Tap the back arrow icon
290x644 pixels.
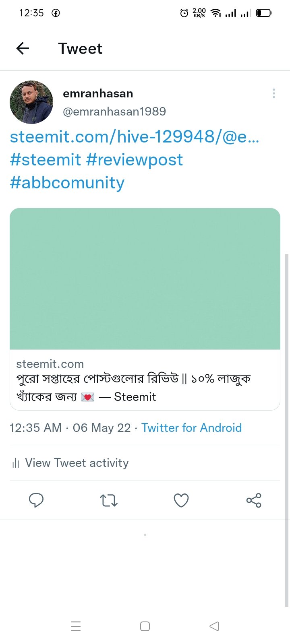click(x=23, y=49)
